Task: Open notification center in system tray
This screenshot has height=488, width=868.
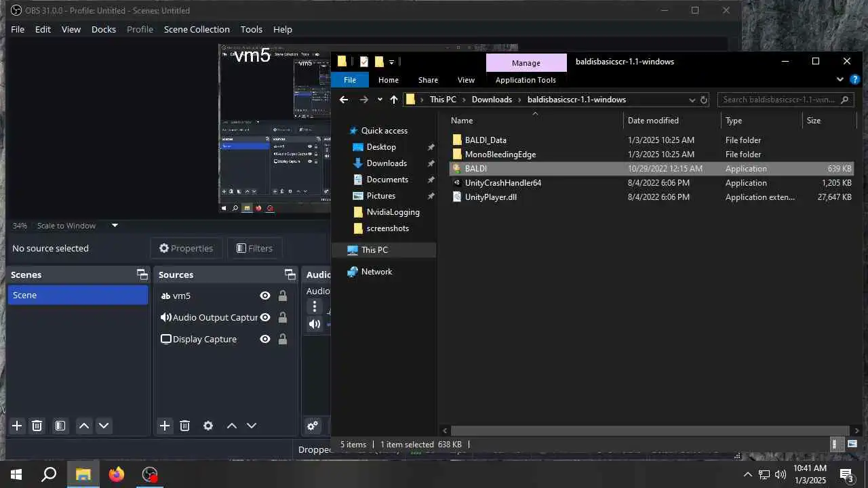Action: pyautogui.click(x=847, y=474)
